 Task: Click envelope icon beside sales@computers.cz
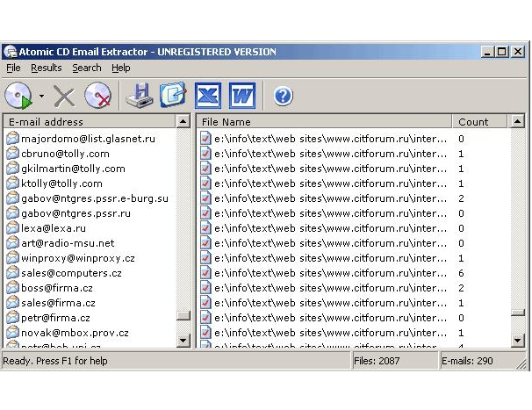[12, 272]
